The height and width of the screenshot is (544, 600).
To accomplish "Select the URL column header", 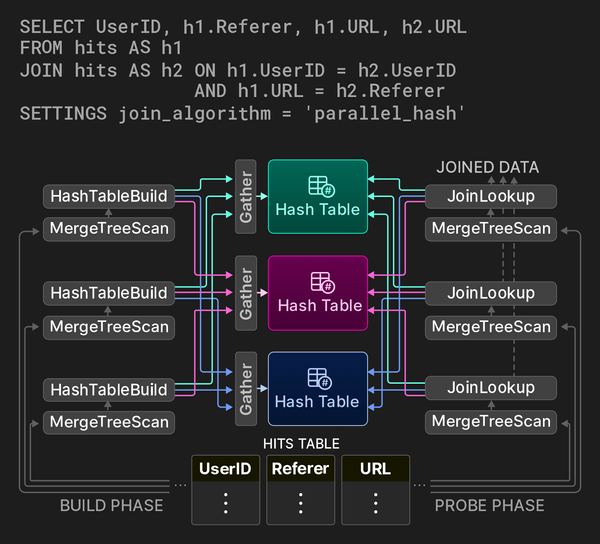I will [x=375, y=468].
